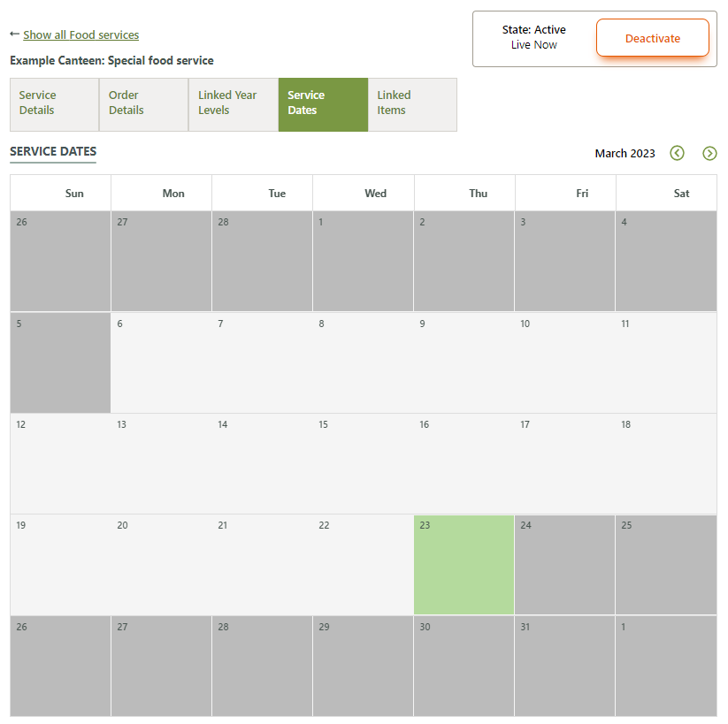Toggle service date March 15
This screenshot has width=728, height=724.
(x=363, y=463)
